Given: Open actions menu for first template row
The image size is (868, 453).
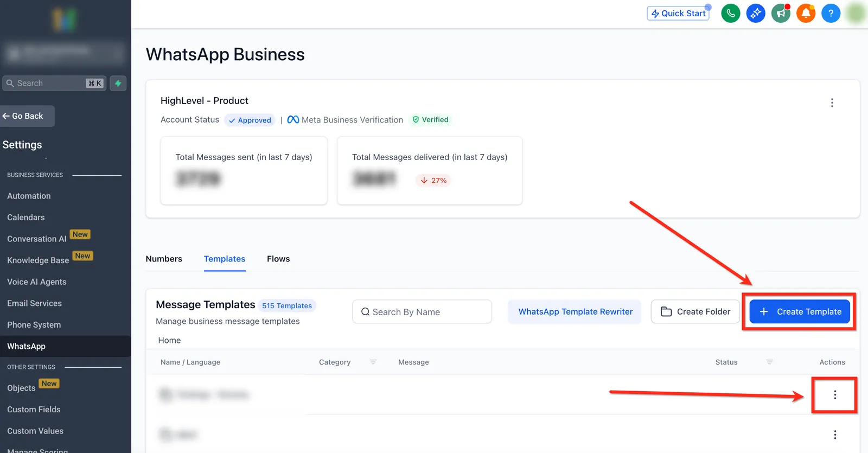Looking at the screenshot, I should click(x=835, y=395).
